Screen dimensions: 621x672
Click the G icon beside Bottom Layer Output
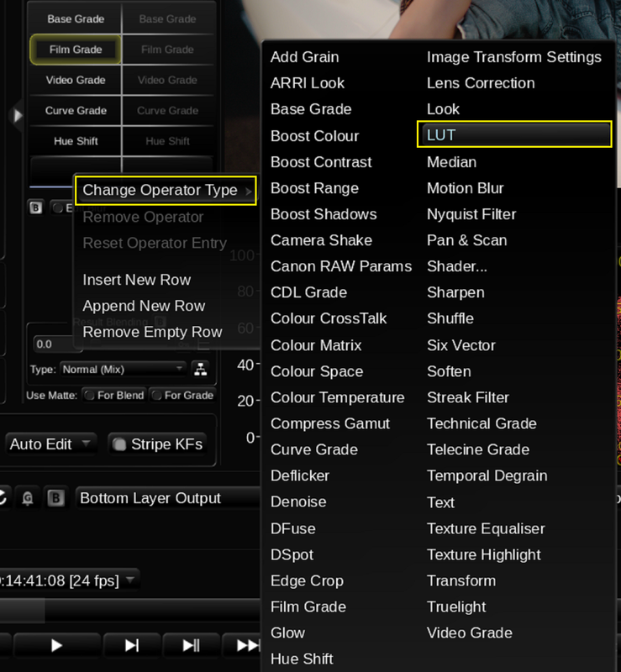click(28, 498)
